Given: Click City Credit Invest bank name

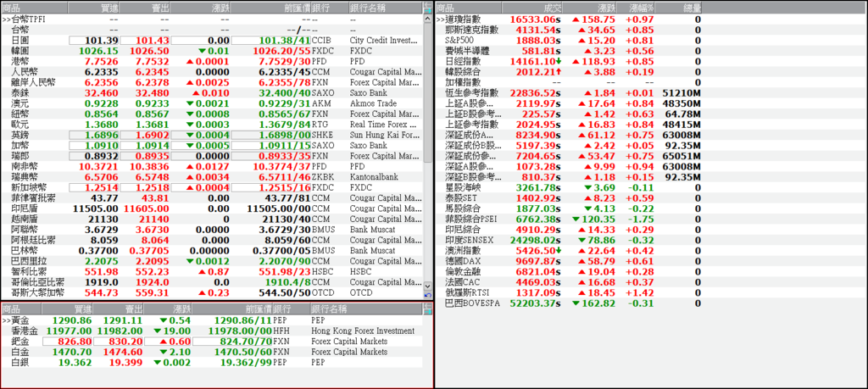Looking at the screenshot, I should 386,41.
